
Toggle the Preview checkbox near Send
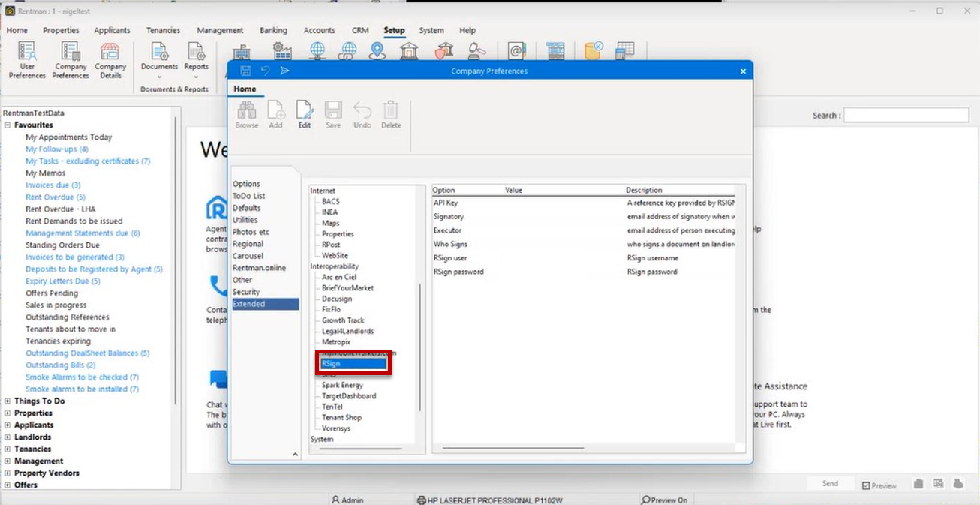pyautogui.click(x=867, y=486)
